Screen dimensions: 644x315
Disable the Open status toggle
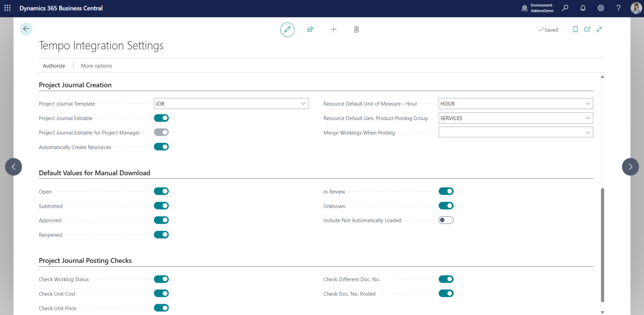(x=161, y=191)
